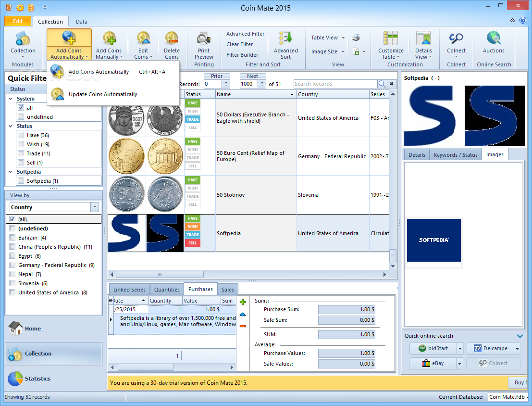Increase the record start number stepper
The height and width of the screenshot is (406, 532).
226,82
